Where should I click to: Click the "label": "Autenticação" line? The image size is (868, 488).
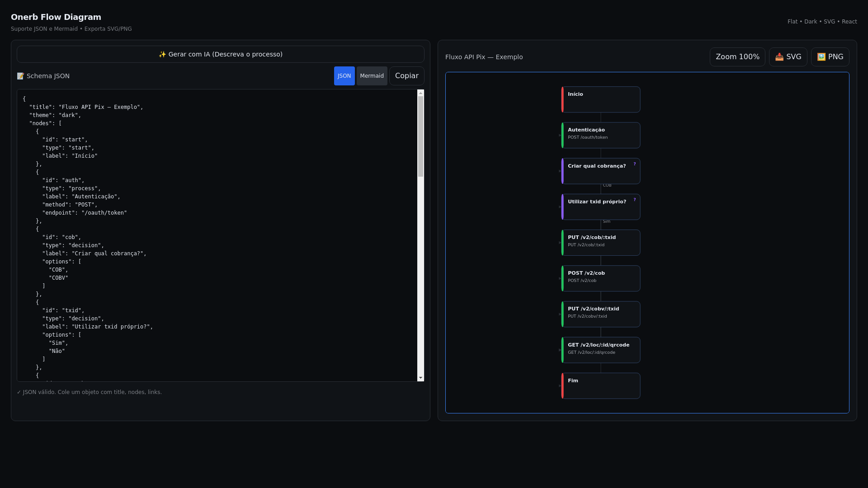click(x=81, y=197)
